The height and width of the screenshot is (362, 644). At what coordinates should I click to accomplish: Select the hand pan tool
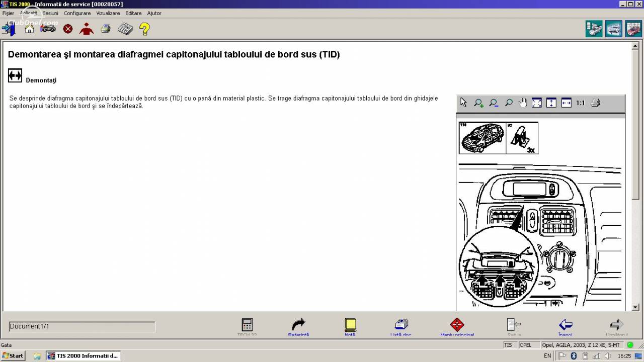point(523,103)
